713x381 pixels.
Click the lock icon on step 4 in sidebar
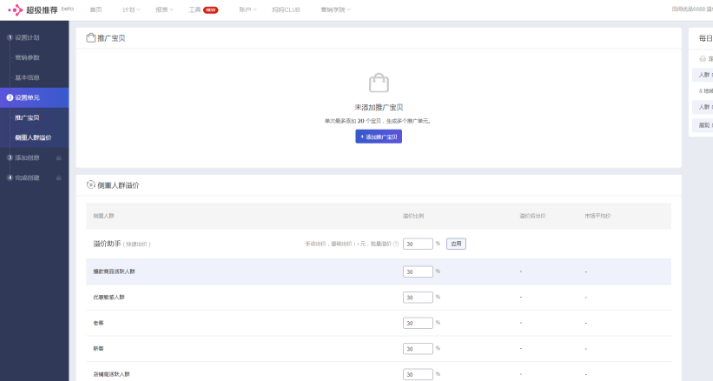pos(59,178)
